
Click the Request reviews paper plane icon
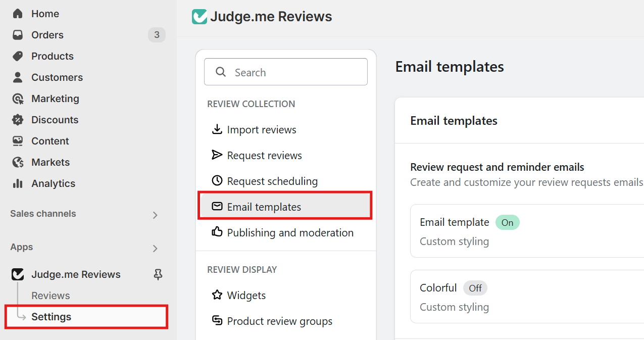point(217,155)
